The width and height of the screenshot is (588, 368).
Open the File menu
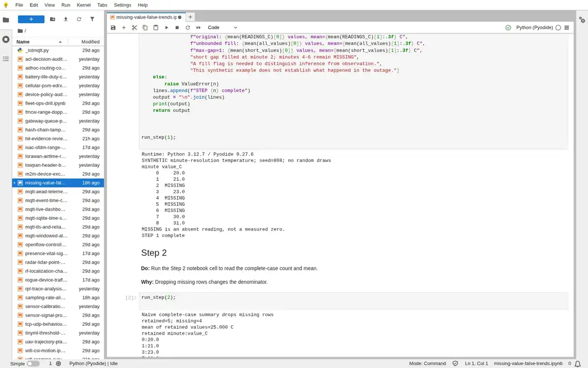19,5
